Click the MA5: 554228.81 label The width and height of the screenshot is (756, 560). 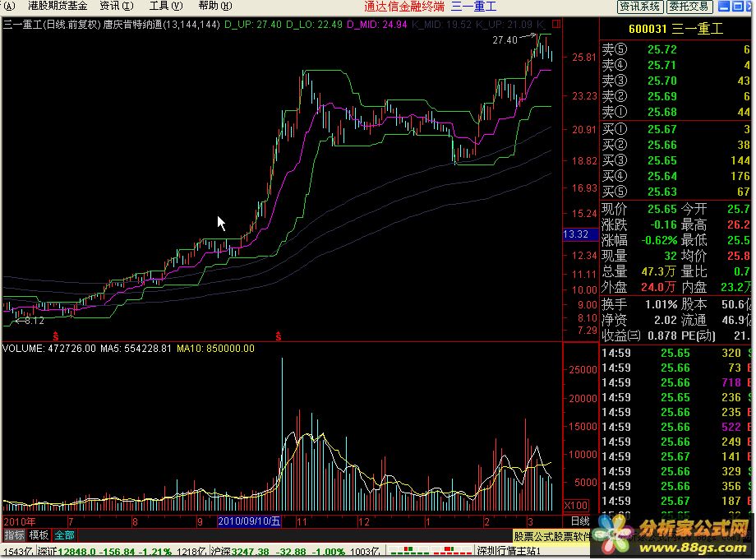[x=136, y=348]
